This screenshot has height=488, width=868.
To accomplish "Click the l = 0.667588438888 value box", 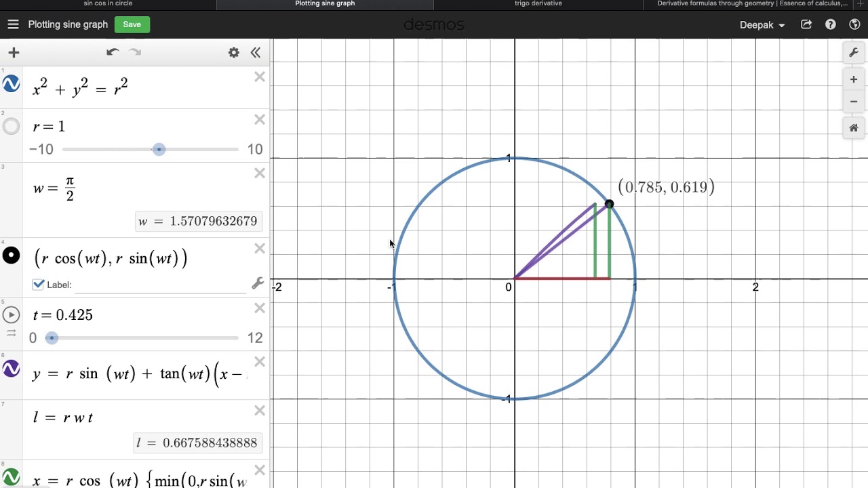I will click(x=197, y=443).
